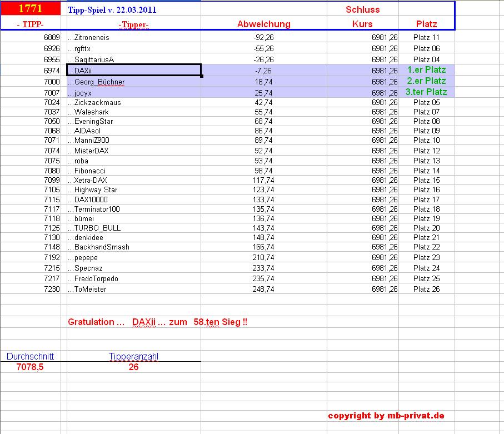Click the ...Georg_Büchner cell
Image resolution: width=504 pixels, height=434 pixels.
coord(134,82)
